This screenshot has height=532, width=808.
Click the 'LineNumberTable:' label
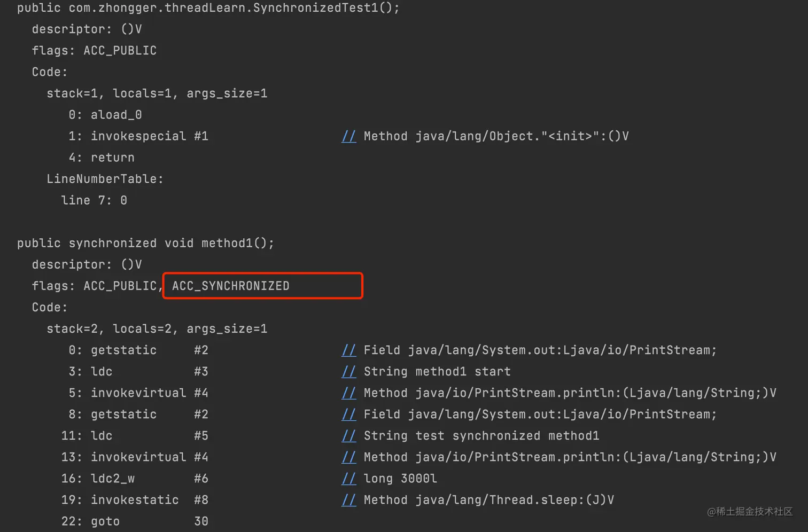point(105,179)
